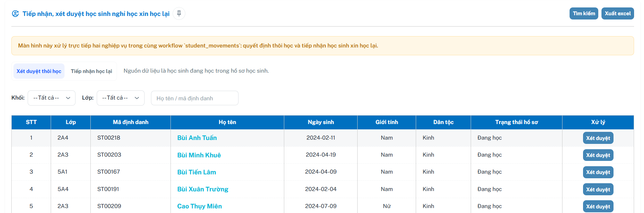Click the Xuất excel button
The image size is (644, 213).
617,13
